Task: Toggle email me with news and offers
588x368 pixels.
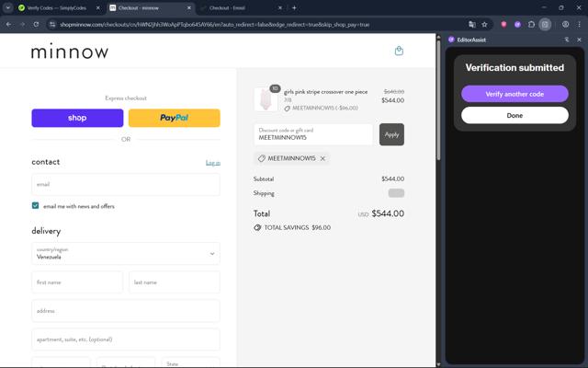Action: point(35,205)
